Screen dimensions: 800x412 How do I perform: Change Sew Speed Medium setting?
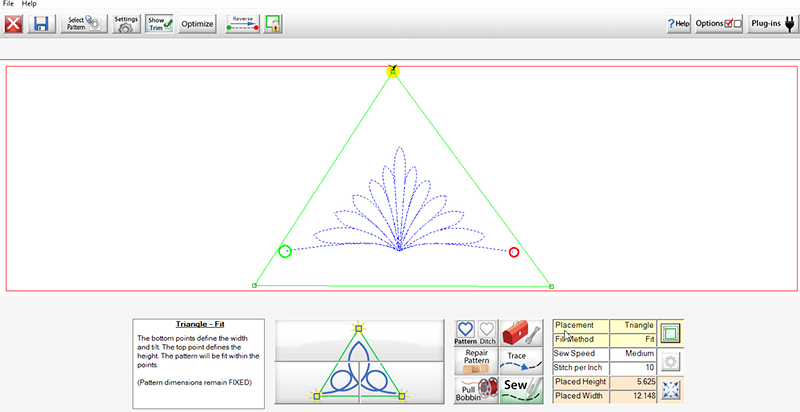[x=633, y=354]
